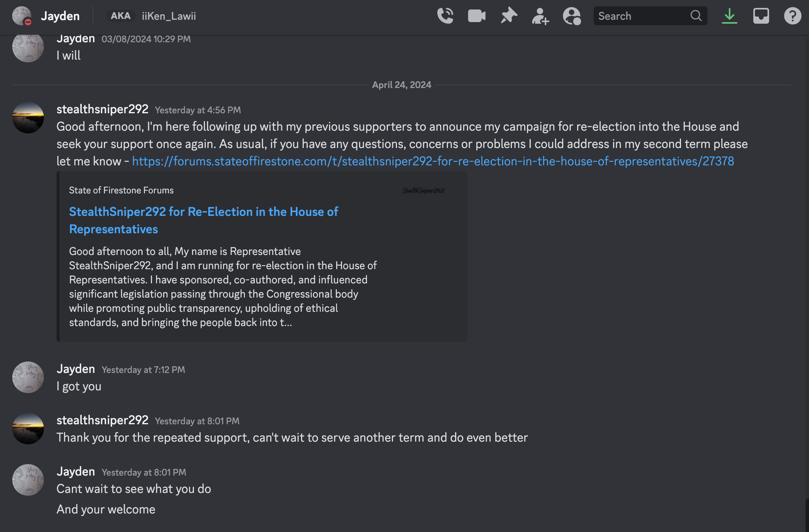
Task: Click Jayden's avatar beside "I got you"
Action: [28, 377]
